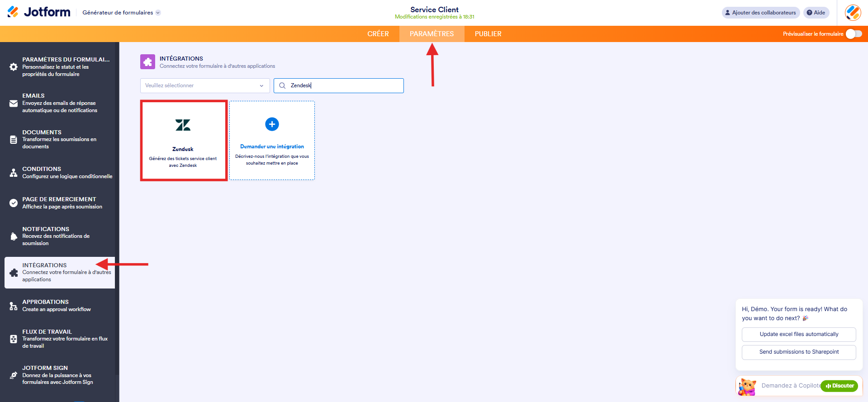The width and height of the screenshot is (868, 402).
Task: Click the Copilot mascot icon
Action: click(747, 387)
